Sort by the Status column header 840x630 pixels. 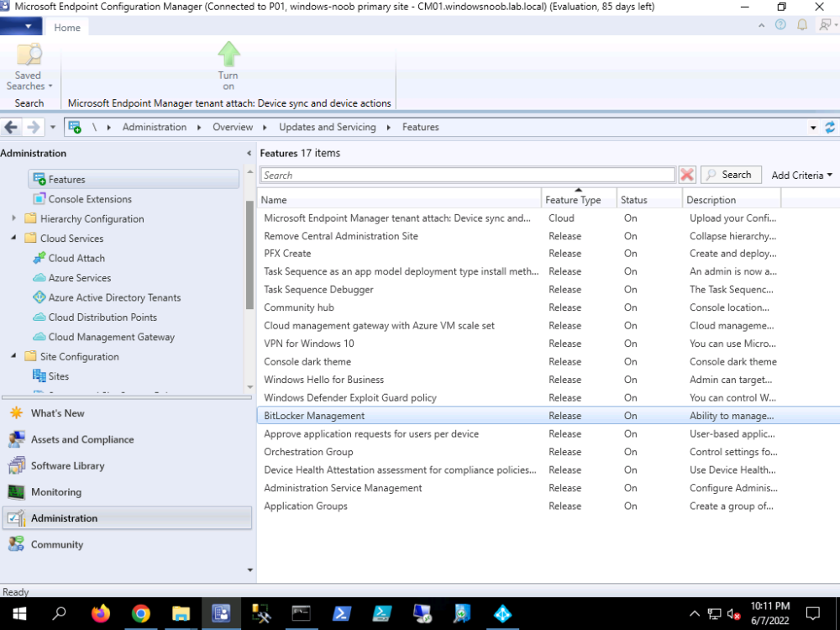[649, 200]
